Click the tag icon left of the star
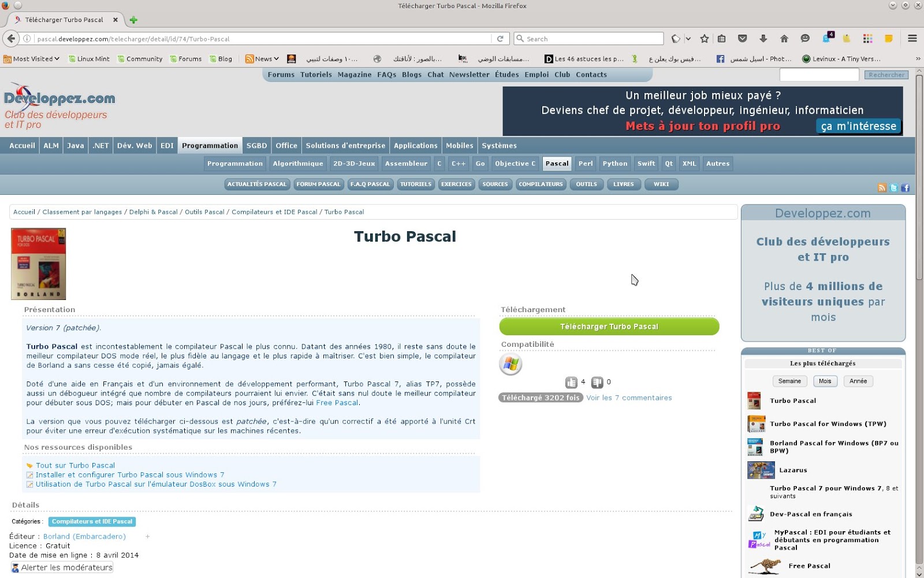This screenshot has height=578, width=924. [676, 39]
